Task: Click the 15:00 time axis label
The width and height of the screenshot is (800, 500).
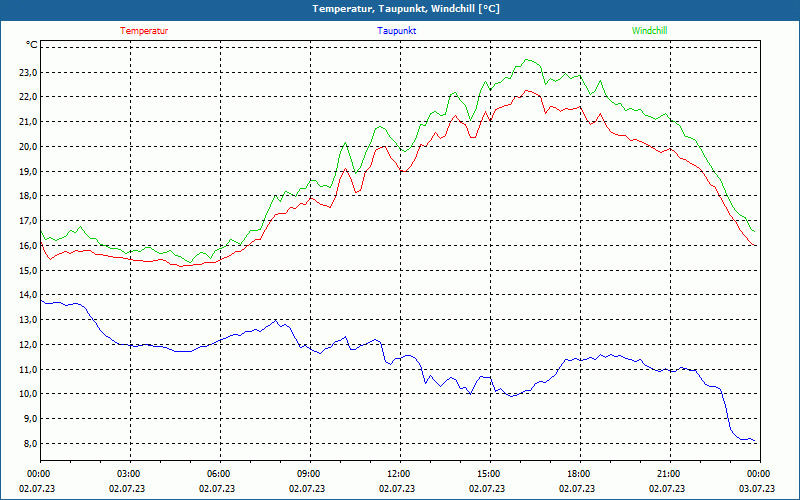Action: tap(490, 474)
